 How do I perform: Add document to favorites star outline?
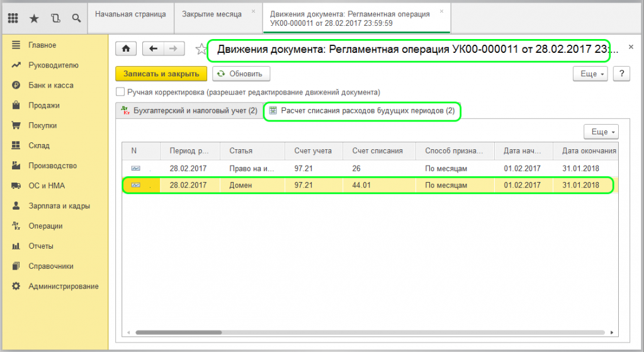(200, 49)
